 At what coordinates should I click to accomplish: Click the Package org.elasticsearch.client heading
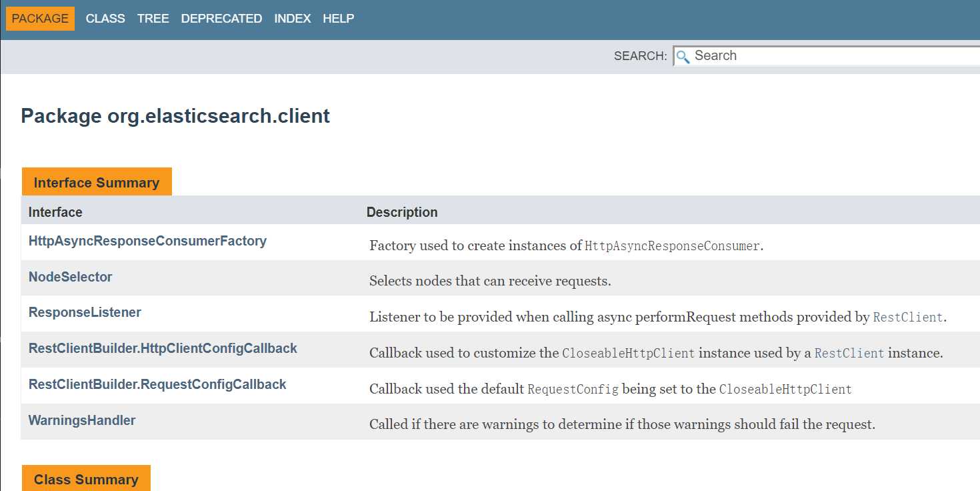click(175, 116)
